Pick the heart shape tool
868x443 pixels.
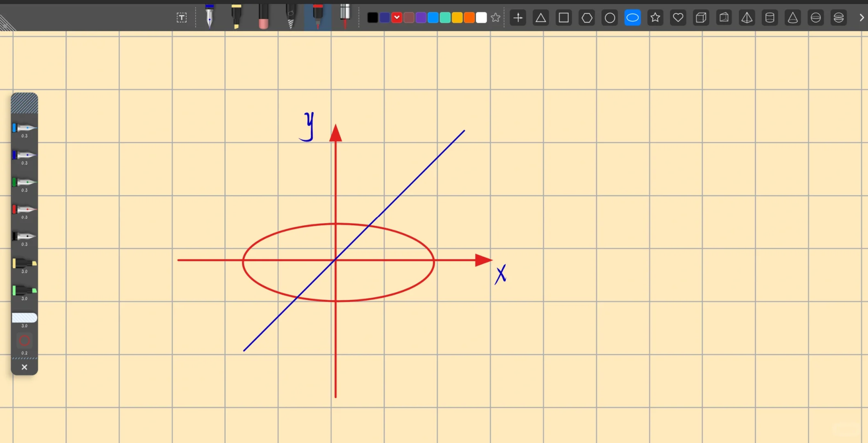(678, 18)
